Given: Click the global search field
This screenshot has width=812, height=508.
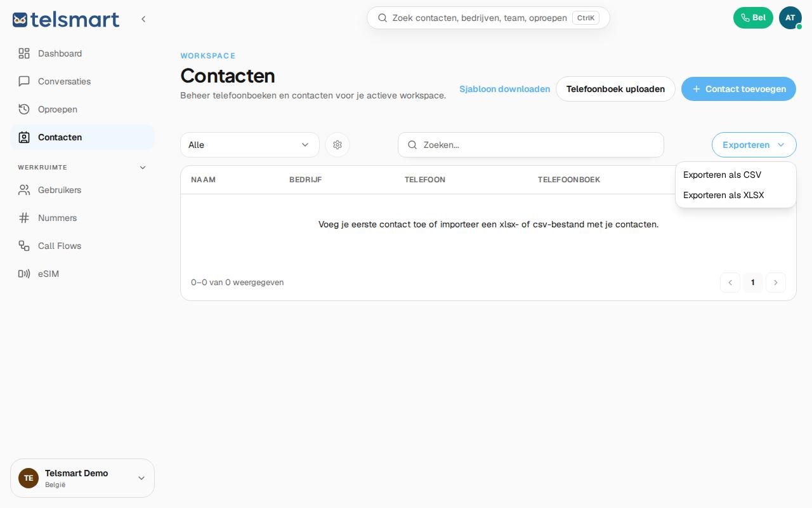Looking at the screenshot, I should click(x=488, y=18).
